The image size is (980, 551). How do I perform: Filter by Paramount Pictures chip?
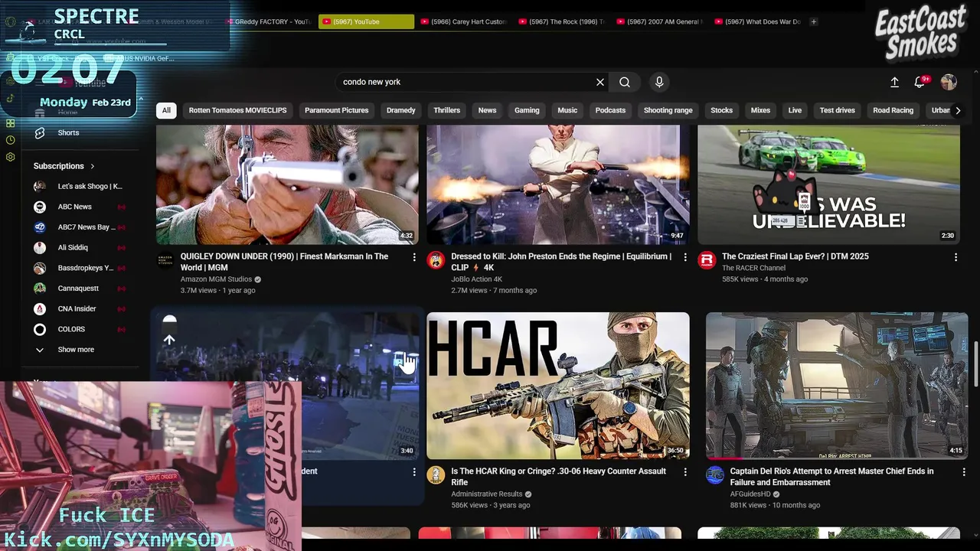click(336, 110)
